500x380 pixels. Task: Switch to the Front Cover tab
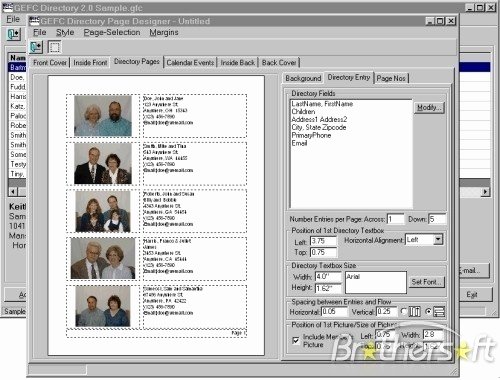pyautogui.click(x=50, y=62)
